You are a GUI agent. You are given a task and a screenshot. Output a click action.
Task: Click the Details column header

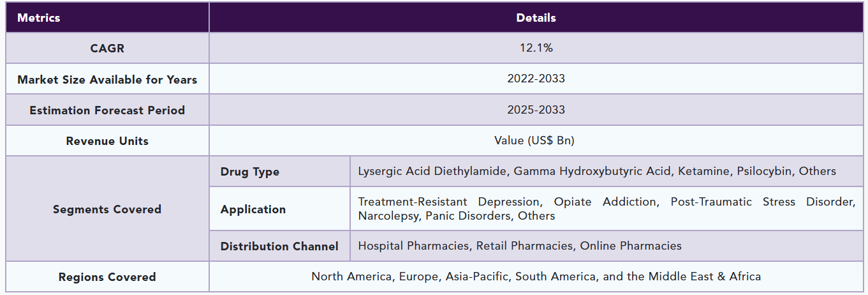tap(536, 18)
